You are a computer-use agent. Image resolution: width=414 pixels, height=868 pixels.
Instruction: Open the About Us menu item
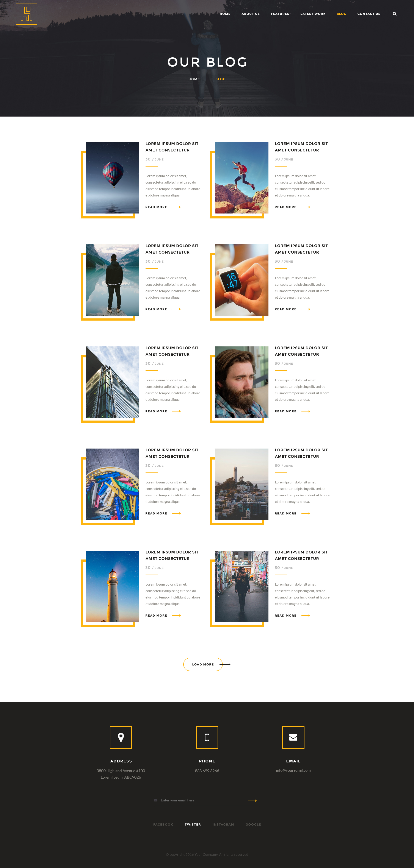coord(251,14)
